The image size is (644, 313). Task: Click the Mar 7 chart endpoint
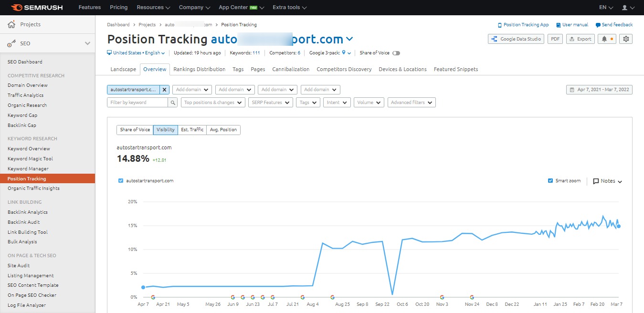point(619,226)
